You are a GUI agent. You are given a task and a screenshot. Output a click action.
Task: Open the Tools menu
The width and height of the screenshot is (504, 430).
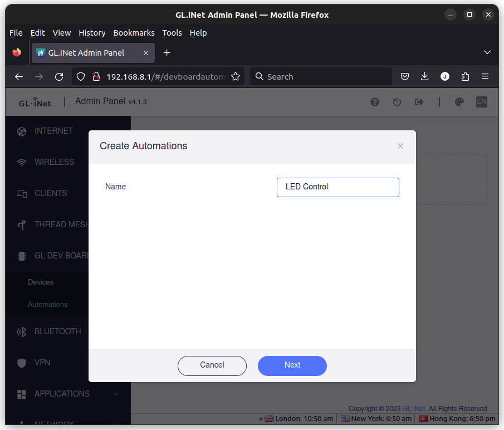(172, 33)
